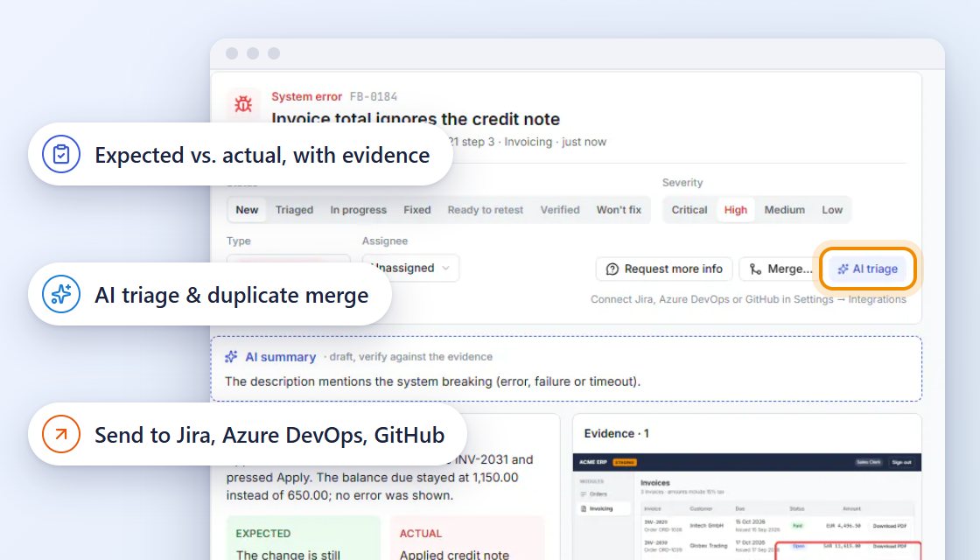Click Download PDF for INV-2029 in evidence

tap(889, 526)
